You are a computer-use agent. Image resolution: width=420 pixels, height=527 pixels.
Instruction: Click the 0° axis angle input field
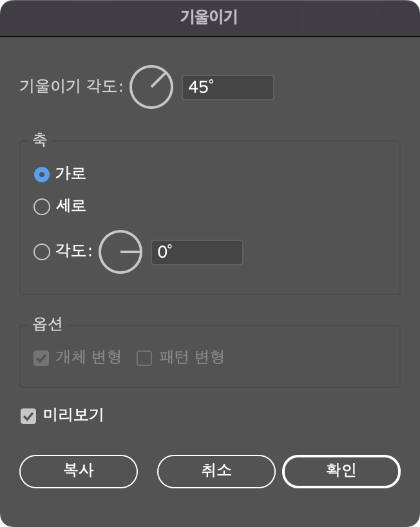[196, 252]
